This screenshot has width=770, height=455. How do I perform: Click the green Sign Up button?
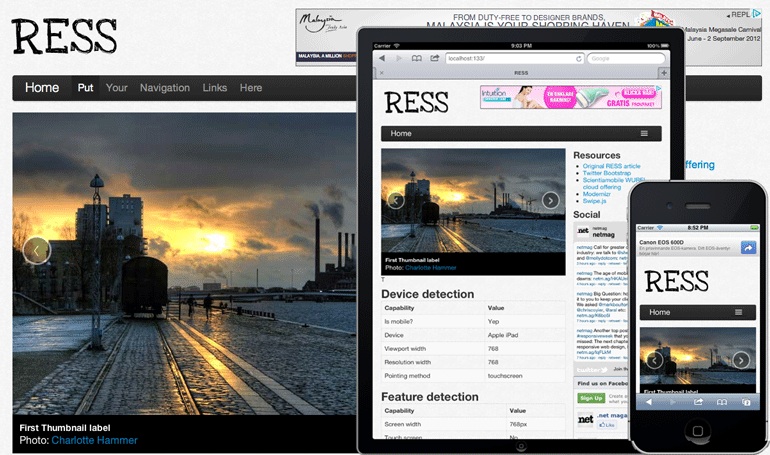591,398
